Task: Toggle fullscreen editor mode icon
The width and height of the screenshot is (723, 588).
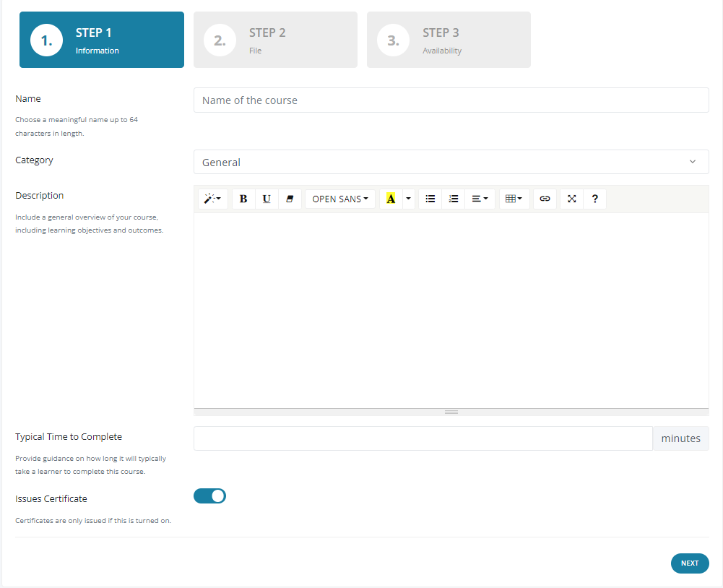Action: pos(571,199)
